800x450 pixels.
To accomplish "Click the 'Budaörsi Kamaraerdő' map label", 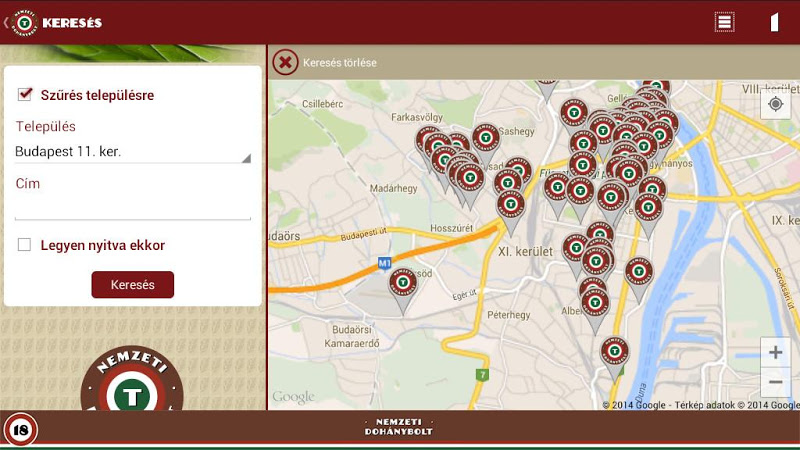I will click(x=352, y=337).
